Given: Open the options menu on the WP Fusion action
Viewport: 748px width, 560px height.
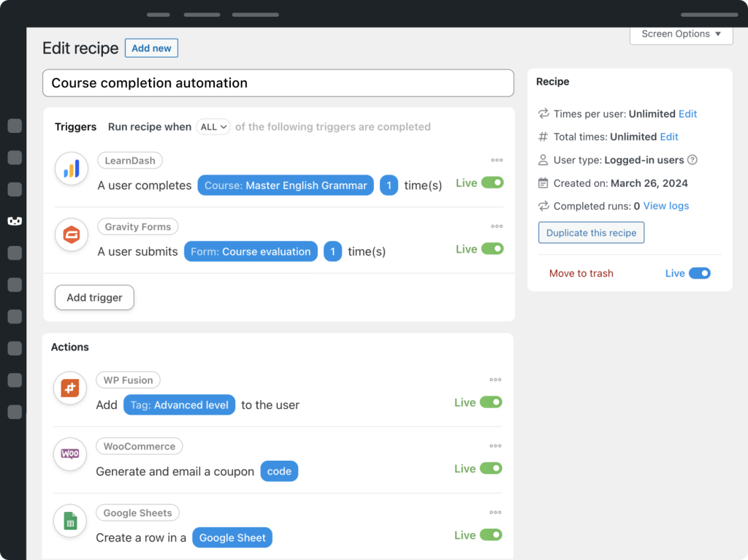Looking at the screenshot, I should pyautogui.click(x=495, y=380).
